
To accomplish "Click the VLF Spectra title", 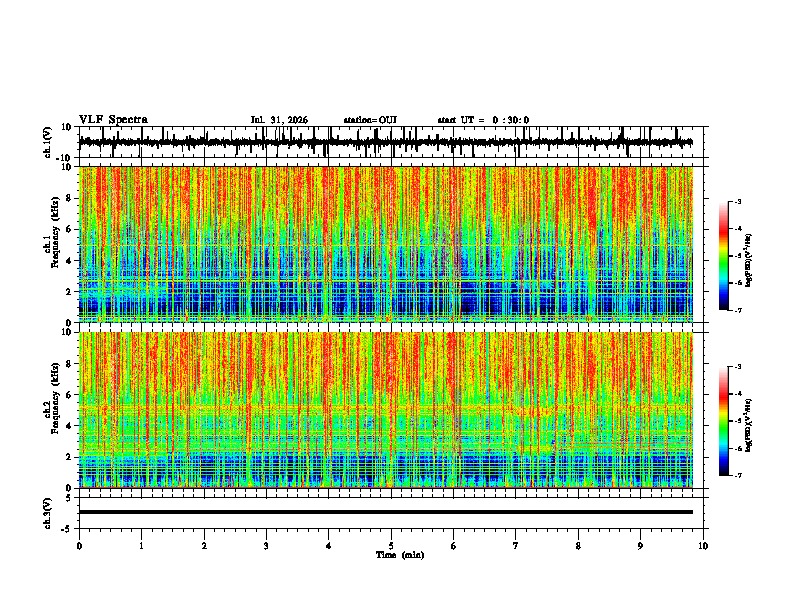I will coord(113,120).
